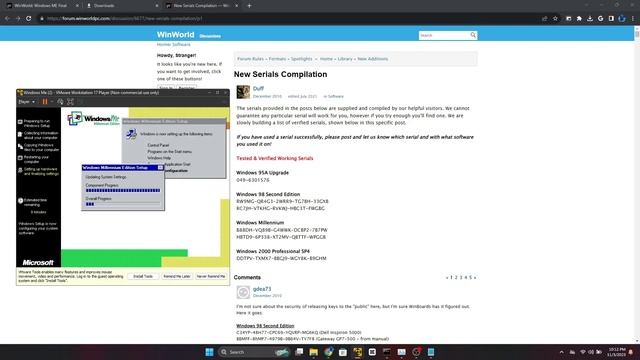Click the page vertical scrollbar
The width and height of the screenshot is (640, 360).
[x=637, y=184]
